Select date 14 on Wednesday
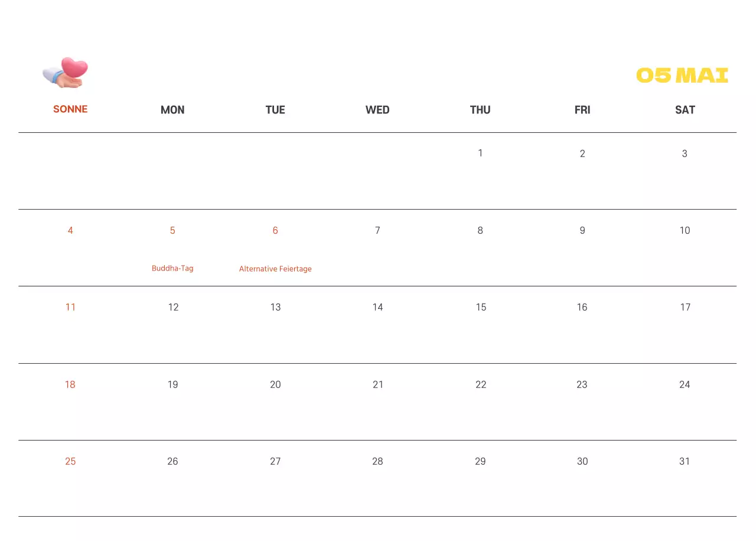Image resolution: width=756 pixels, height=541 pixels. pyautogui.click(x=377, y=307)
